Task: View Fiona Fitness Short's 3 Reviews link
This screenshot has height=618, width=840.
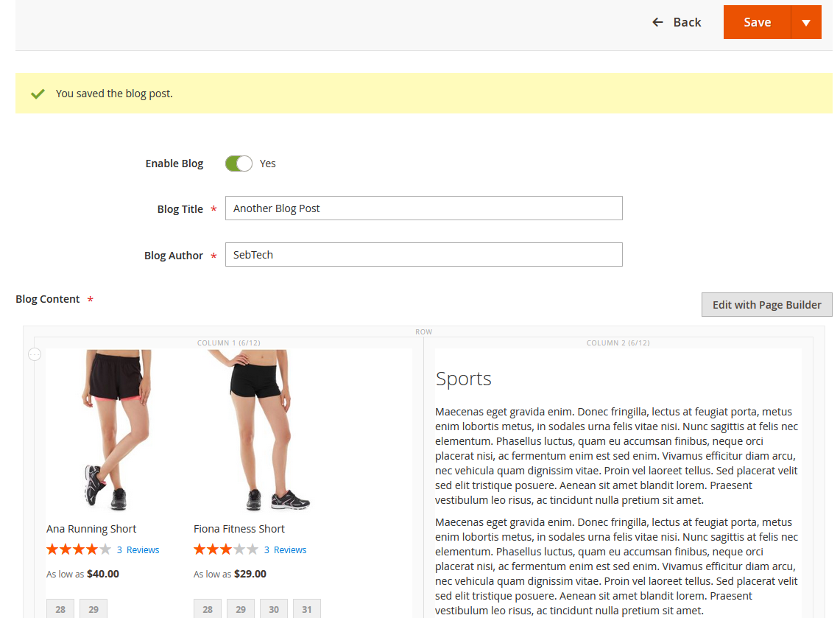Action: pyautogui.click(x=285, y=550)
